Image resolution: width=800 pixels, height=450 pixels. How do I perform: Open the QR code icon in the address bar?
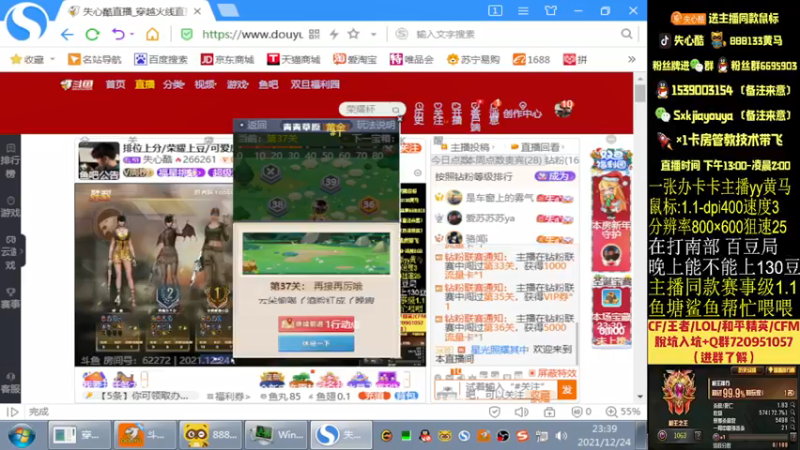point(314,34)
